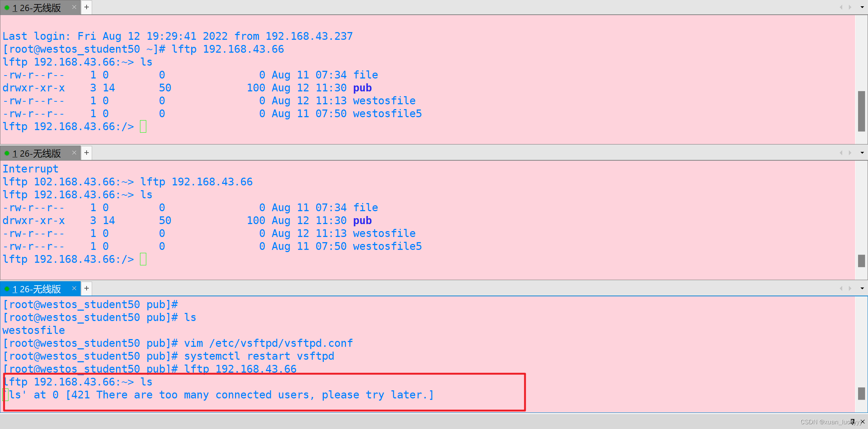868x429 pixels.
Task: Select the 'file' entry in FTP directory listing
Action: click(x=365, y=75)
